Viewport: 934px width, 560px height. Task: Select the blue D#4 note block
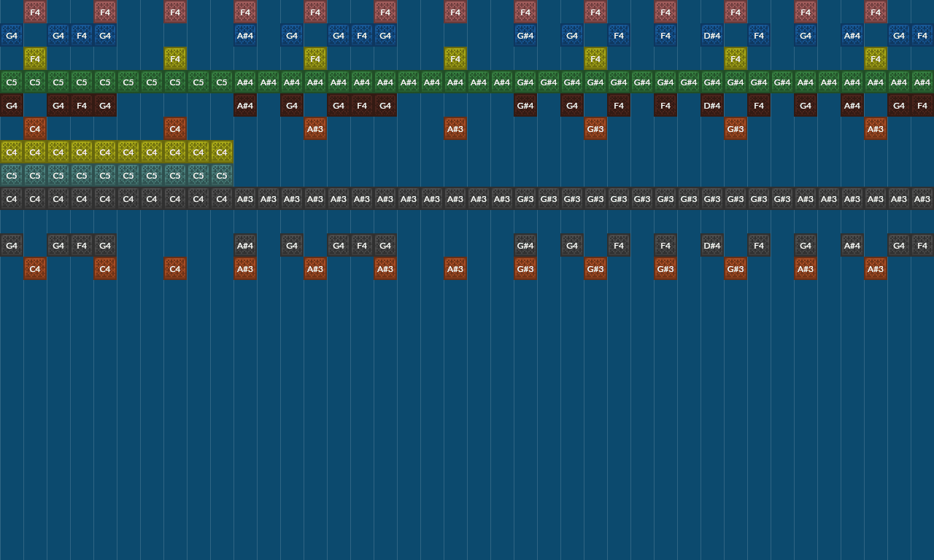click(712, 35)
